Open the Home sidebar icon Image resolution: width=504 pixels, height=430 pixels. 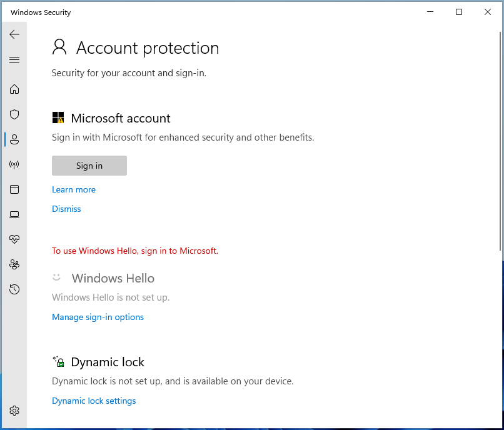tap(14, 89)
